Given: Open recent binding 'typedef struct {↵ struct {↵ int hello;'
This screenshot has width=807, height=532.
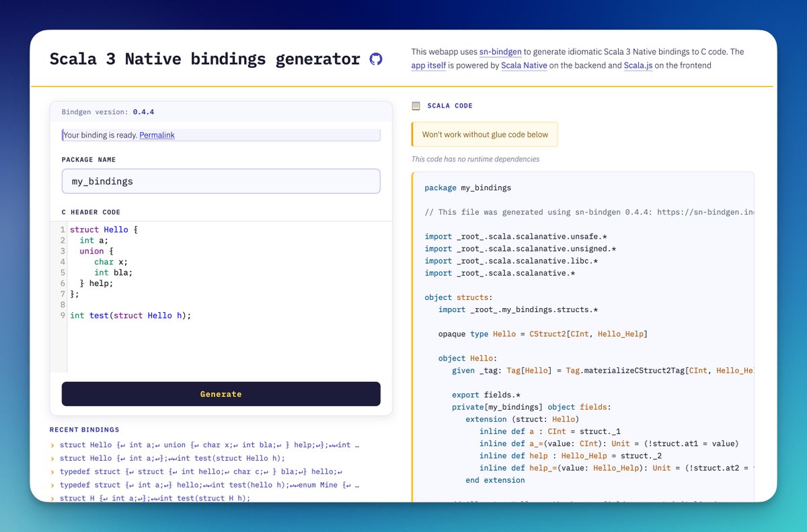Looking at the screenshot, I should click(x=201, y=471).
